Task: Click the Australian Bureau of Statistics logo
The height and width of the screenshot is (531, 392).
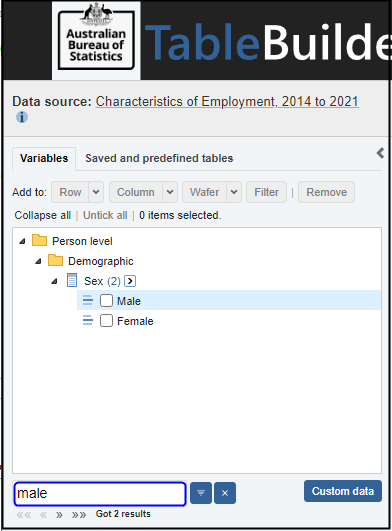Action: click(x=96, y=40)
